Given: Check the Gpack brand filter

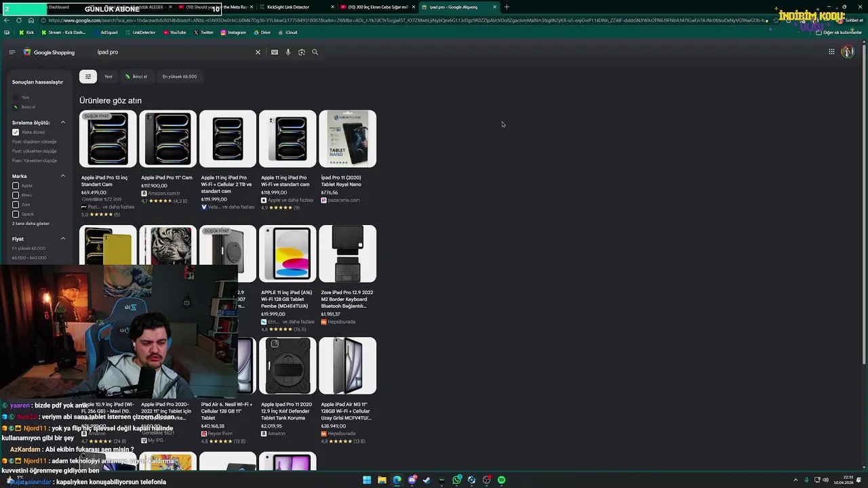Looking at the screenshot, I should pos(16,214).
